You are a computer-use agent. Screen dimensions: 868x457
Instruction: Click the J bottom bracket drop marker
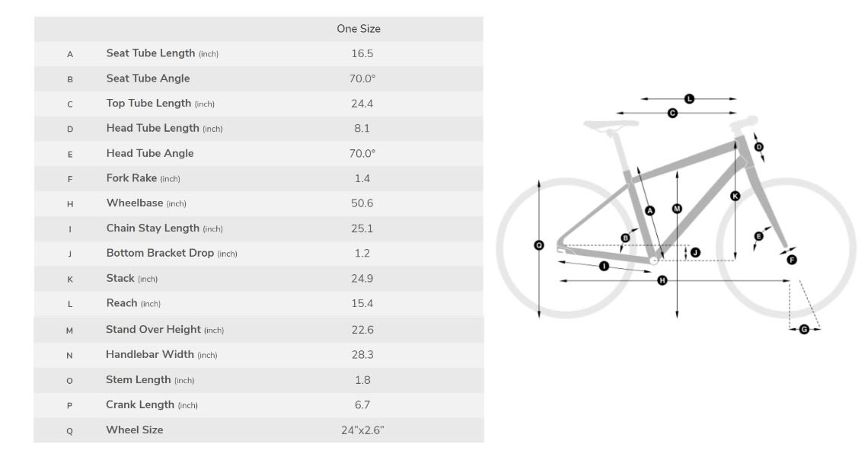[x=696, y=253]
